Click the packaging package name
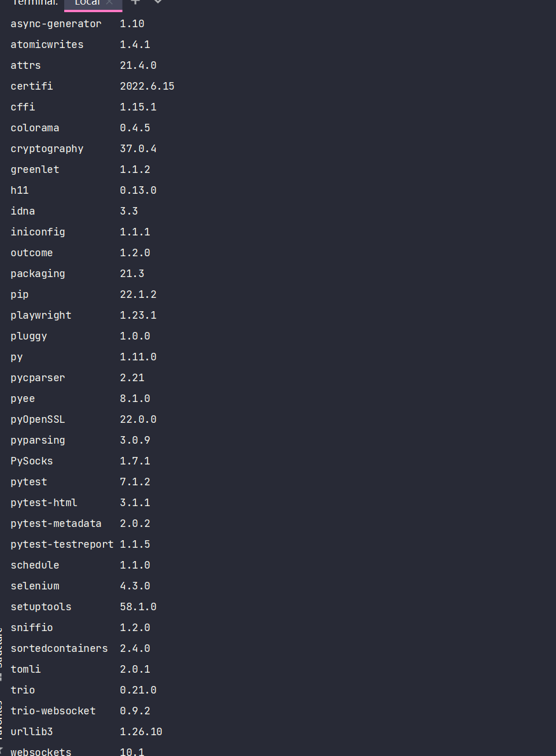 click(x=38, y=274)
